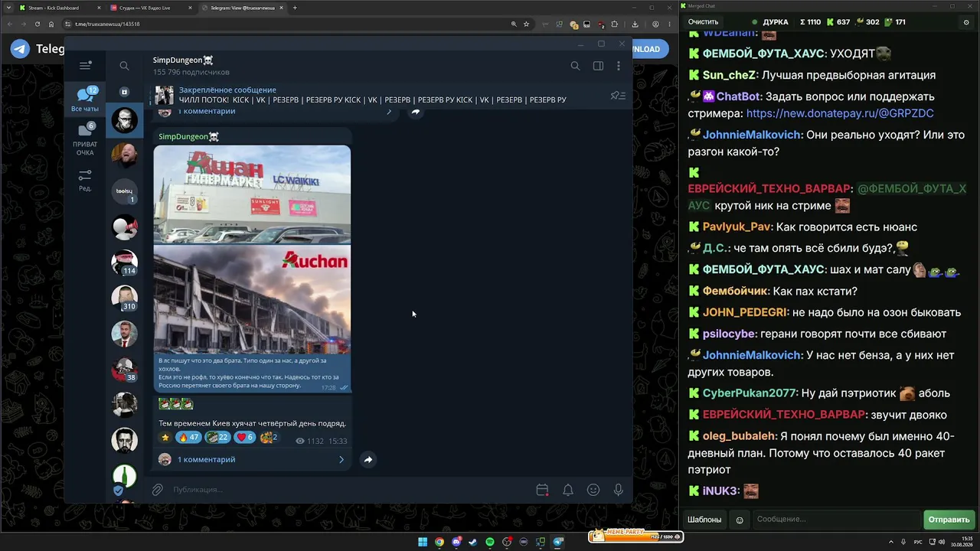Open Google Chrome from the taskbar
This screenshot has height=551, width=980.
tap(439, 543)
